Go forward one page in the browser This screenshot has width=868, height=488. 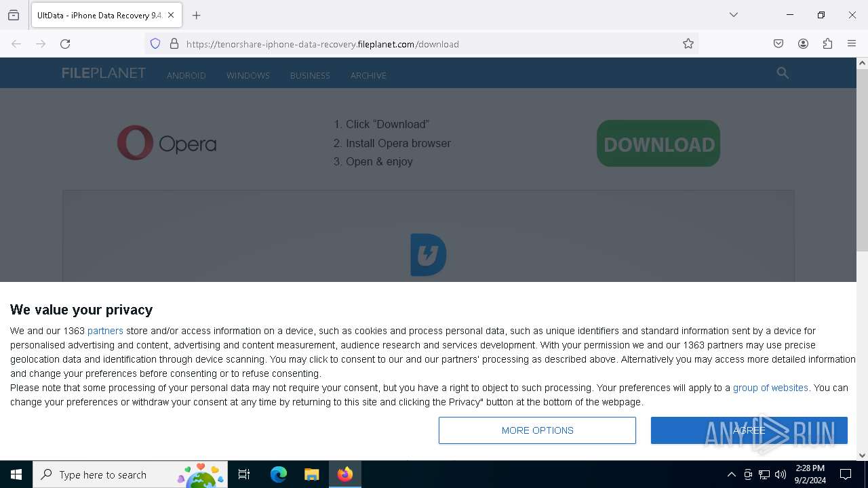coord(41,44)
